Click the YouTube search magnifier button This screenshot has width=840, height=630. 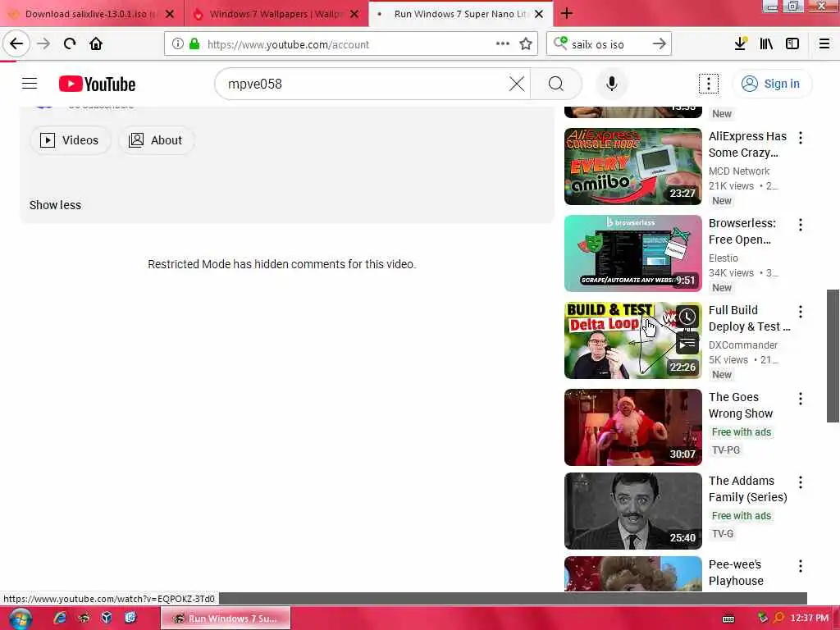coord(556,84)
